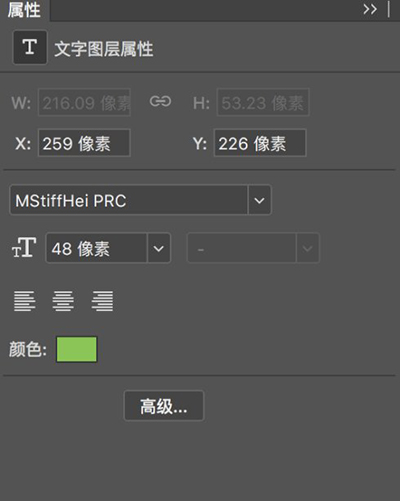The height and width of the screenshot is (501, 400).
Task: Click the font size tT icon
Action: pos(24,248)
